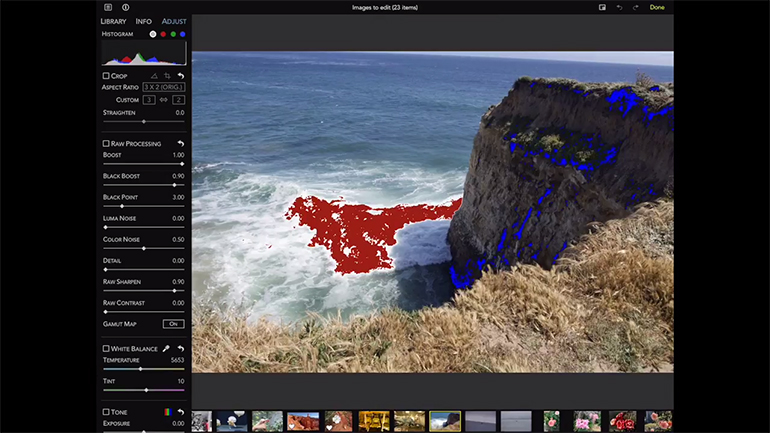Toggle the White Balance checkbox
Viewport: 770px width, 433px height.
click(x=106, y=348)
